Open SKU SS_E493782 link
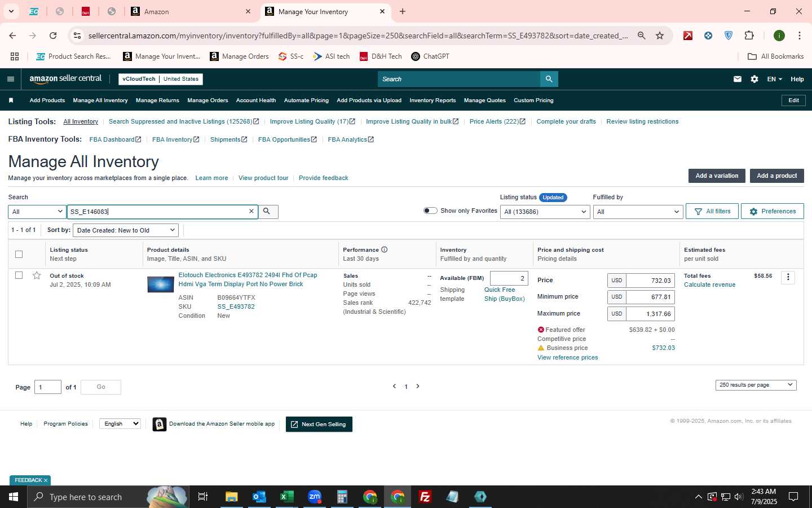 (x=236, y=307)
